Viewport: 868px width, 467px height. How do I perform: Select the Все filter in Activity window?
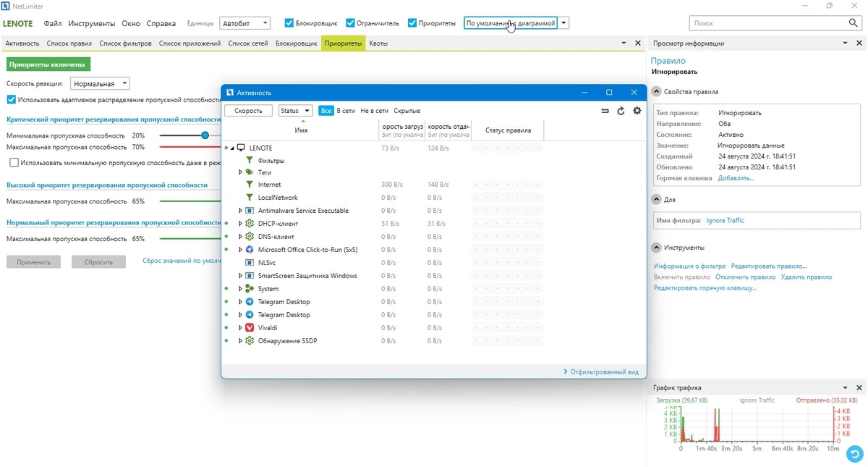point(326,111)
